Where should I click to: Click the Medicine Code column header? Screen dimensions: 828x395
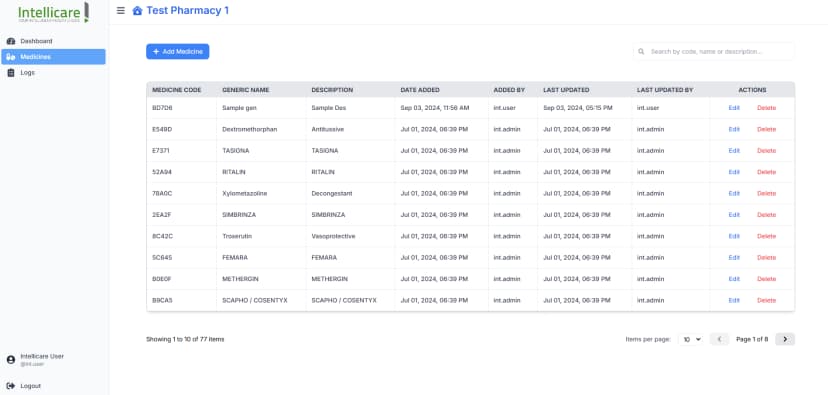[x=176, y=90]
